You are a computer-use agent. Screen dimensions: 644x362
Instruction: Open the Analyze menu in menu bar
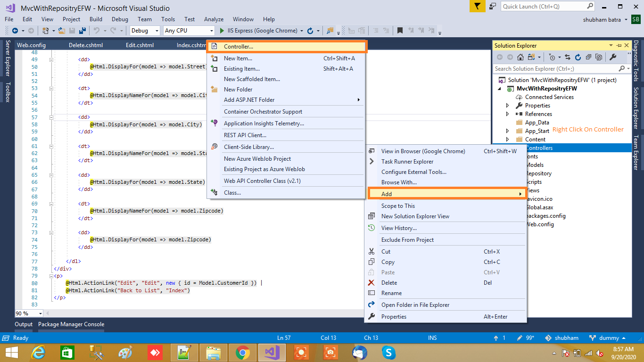click(214, 19)
